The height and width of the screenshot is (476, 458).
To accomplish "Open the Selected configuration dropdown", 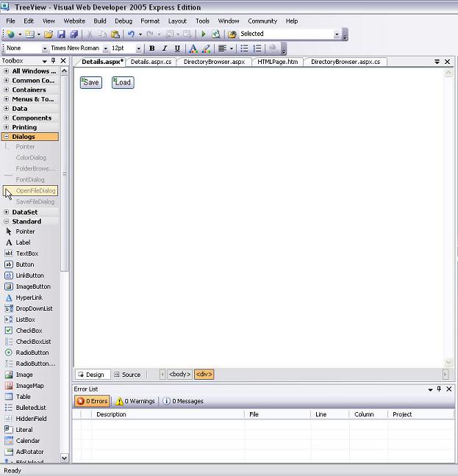I will click(x=337, y=35).
